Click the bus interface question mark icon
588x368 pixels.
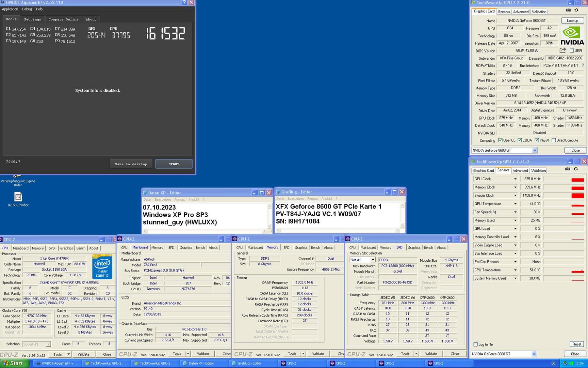point(583,65)
